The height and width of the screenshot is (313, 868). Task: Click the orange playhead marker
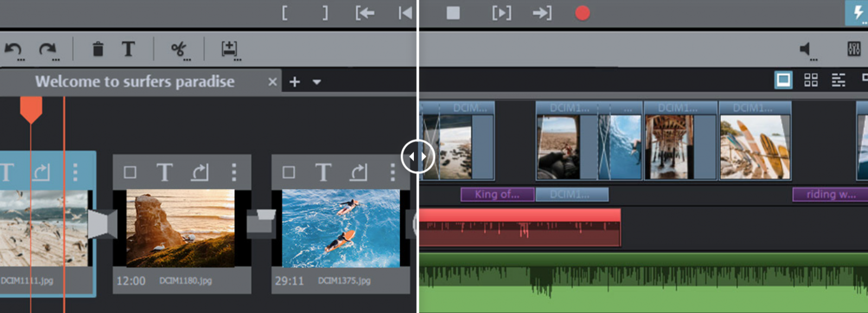[x=31, y=109]
